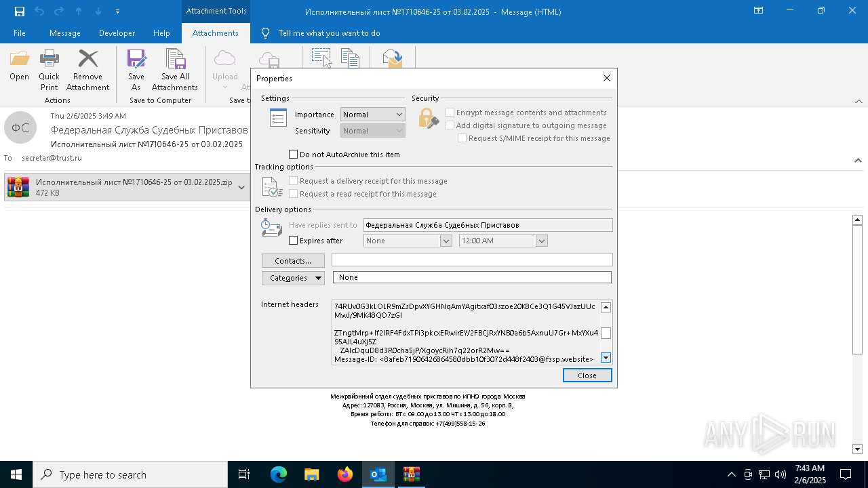
Task: Launch Firefox from taskbar
Action: pyautogui.click(x=345, y=474)
